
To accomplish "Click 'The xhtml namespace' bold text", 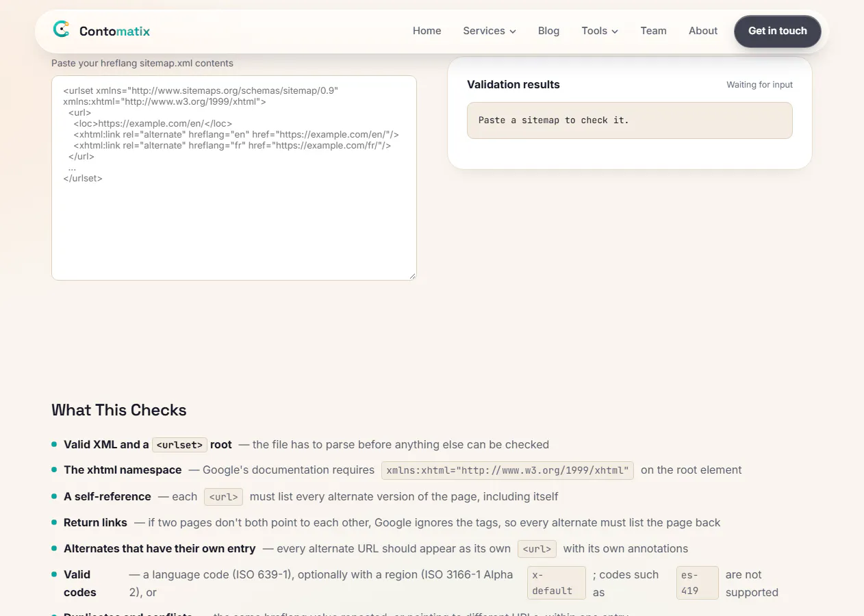I will click(123, 470).
